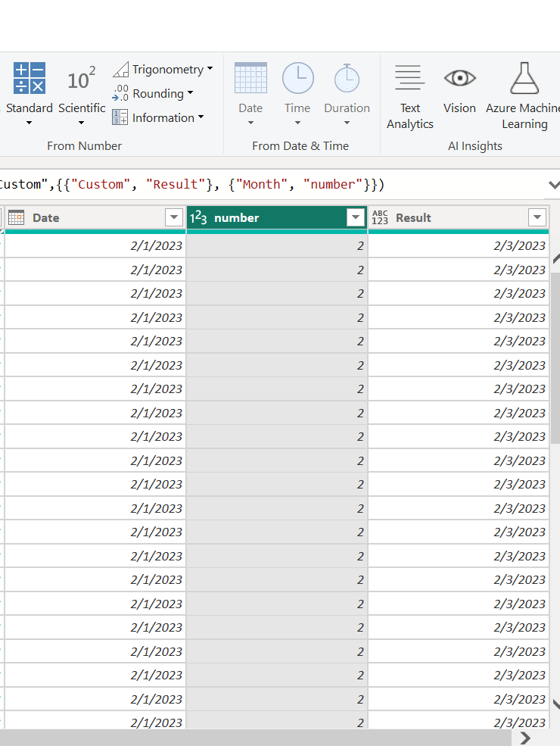Open the Result column filter dropdown

pyautogui.click(x=537, y=217)
